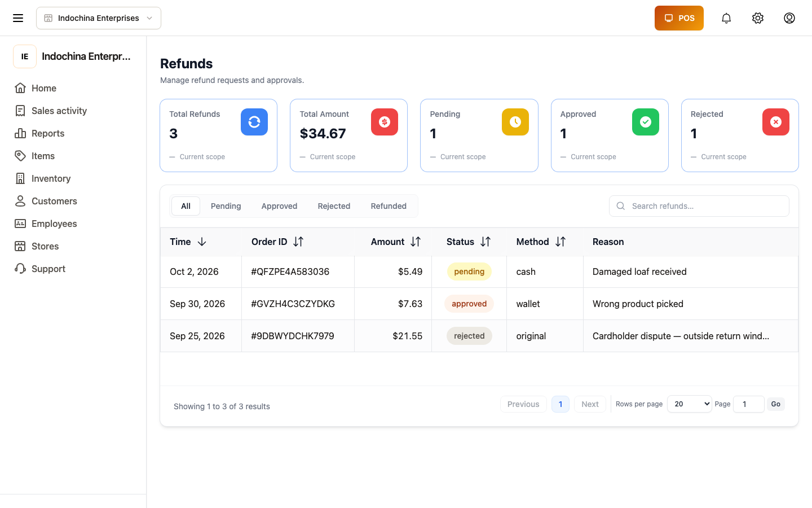Open the notifications bell
Screen dimensions: 812x508
(726, 18)
